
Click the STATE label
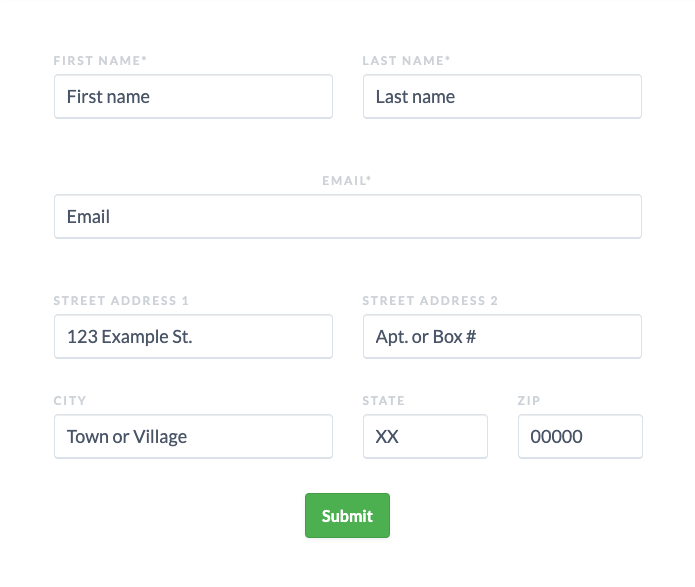pos(383,401)
